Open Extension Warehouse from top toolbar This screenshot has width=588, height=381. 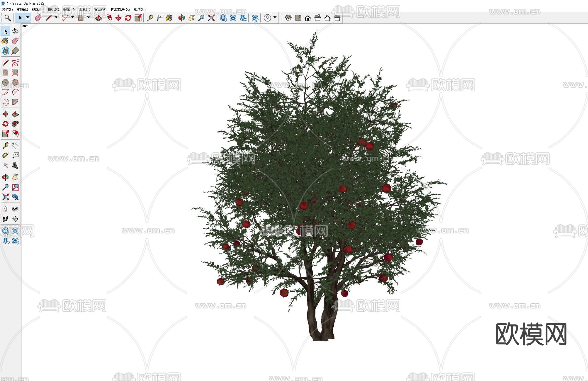pos(233,18)
